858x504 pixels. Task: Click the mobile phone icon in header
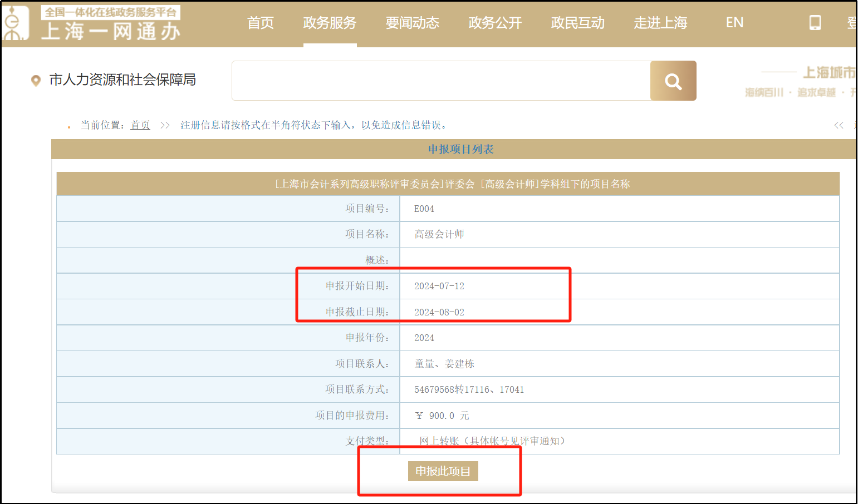tap(815, 23)
